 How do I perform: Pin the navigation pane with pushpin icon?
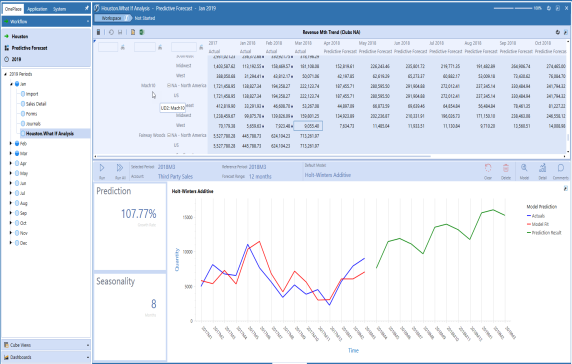86,8
